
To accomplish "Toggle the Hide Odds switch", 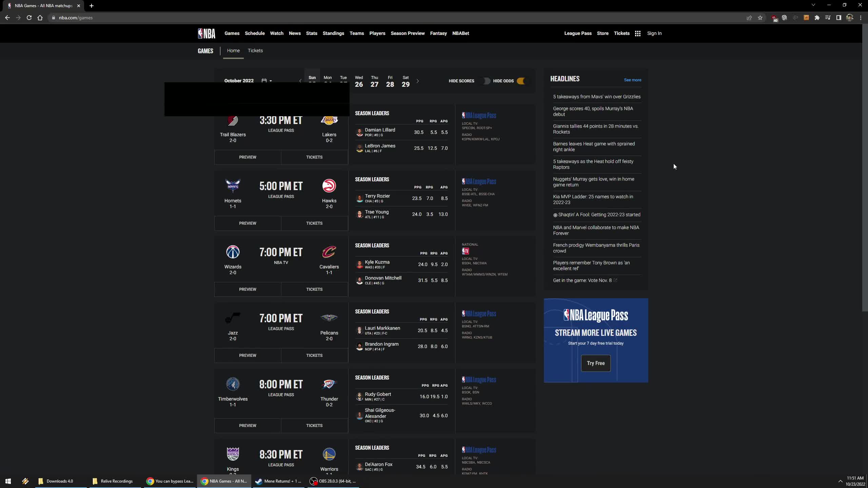I will point(521,81).
